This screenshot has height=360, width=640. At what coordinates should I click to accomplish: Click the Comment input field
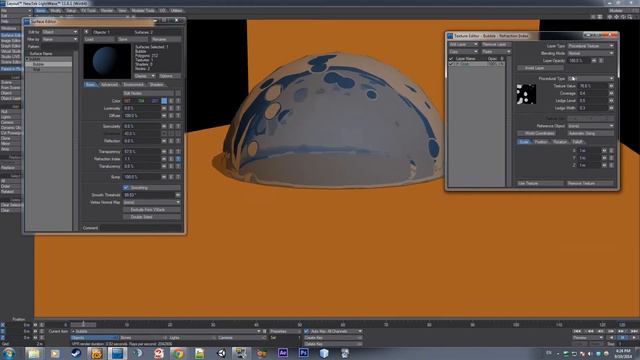(142, 228)
